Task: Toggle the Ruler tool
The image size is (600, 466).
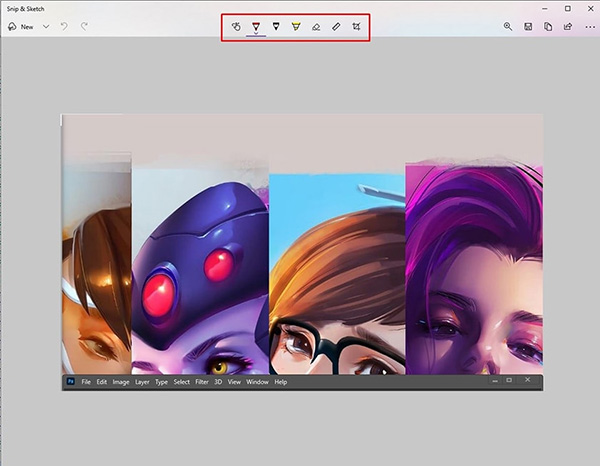Action: pyautogui.click(x=336, y=26)
